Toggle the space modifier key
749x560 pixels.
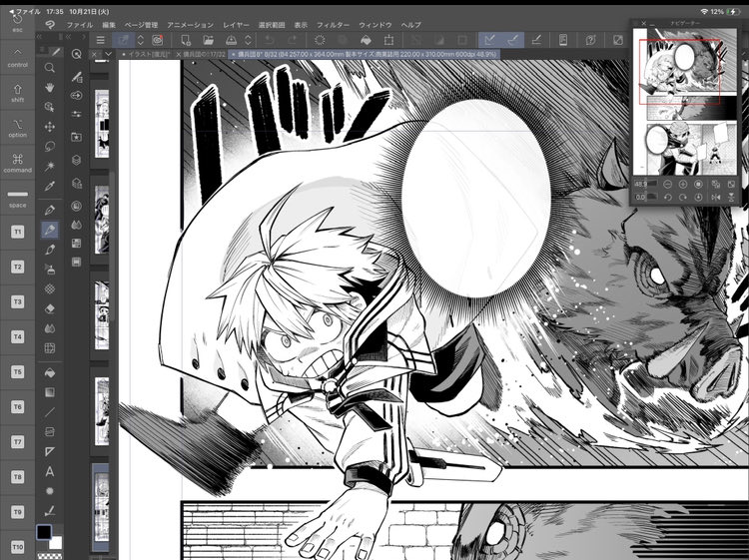(x=17, y=198)
